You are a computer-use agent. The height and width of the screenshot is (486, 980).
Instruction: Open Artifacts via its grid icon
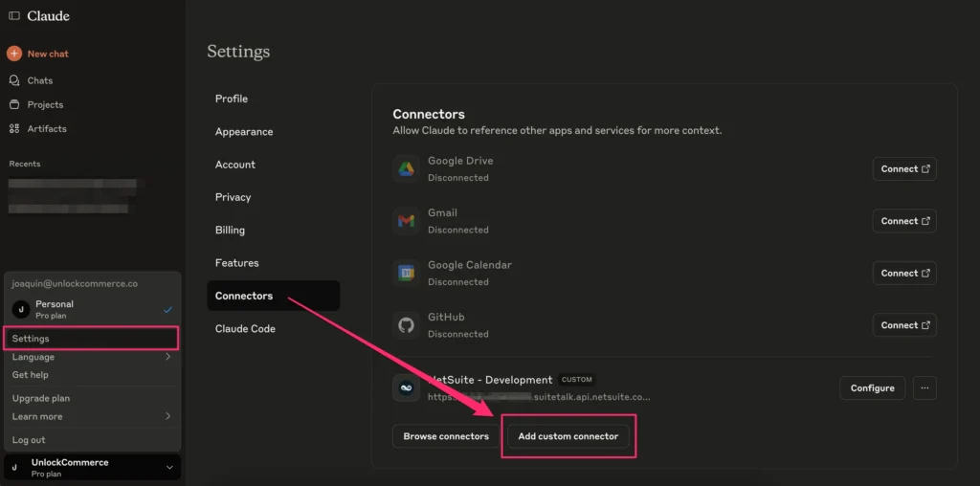click(x=14, y=129)
